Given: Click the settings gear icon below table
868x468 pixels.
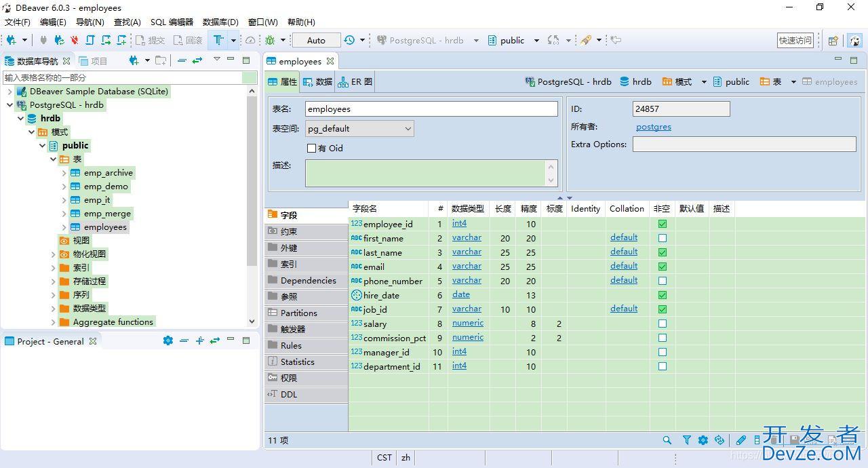Looking at the screenshot, I should tap(703, 440).
